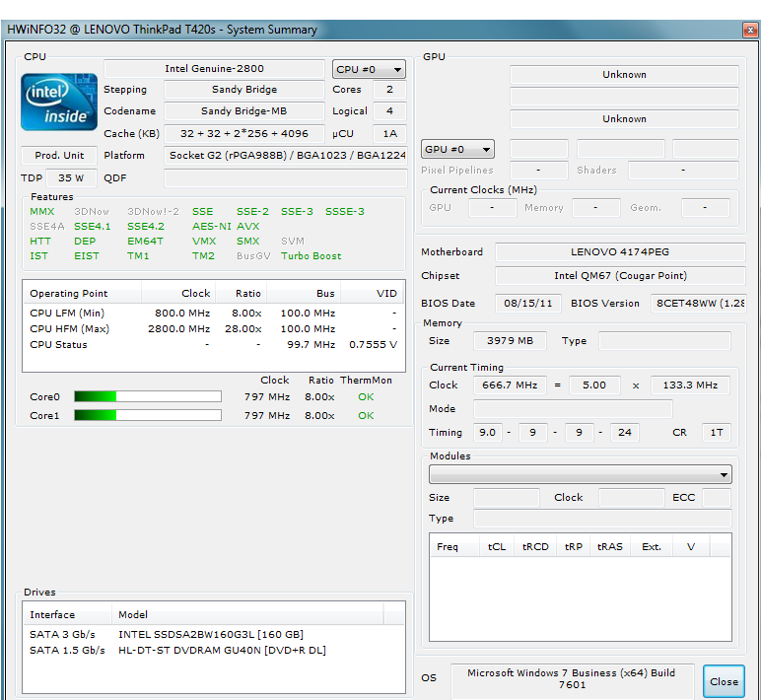The width and height of the screenshot is (761, 700).
Task: Click the 133.3 MHz base clock field
Action: [x=690, y=385]
